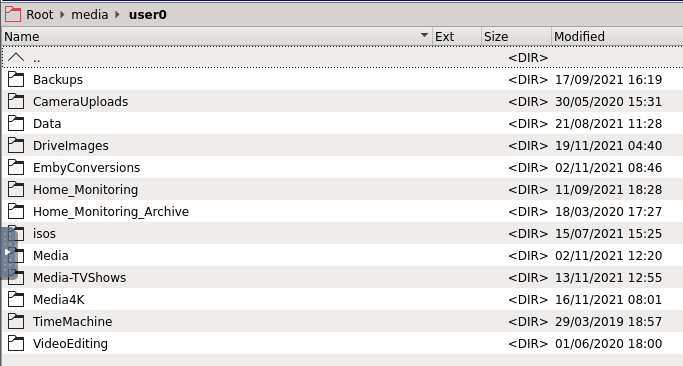Select the Backups folder icon

point(16,79)
